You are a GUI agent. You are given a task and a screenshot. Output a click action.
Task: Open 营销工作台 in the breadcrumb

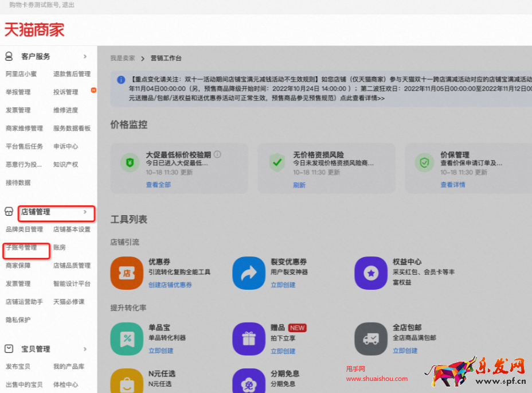point(165,58)
